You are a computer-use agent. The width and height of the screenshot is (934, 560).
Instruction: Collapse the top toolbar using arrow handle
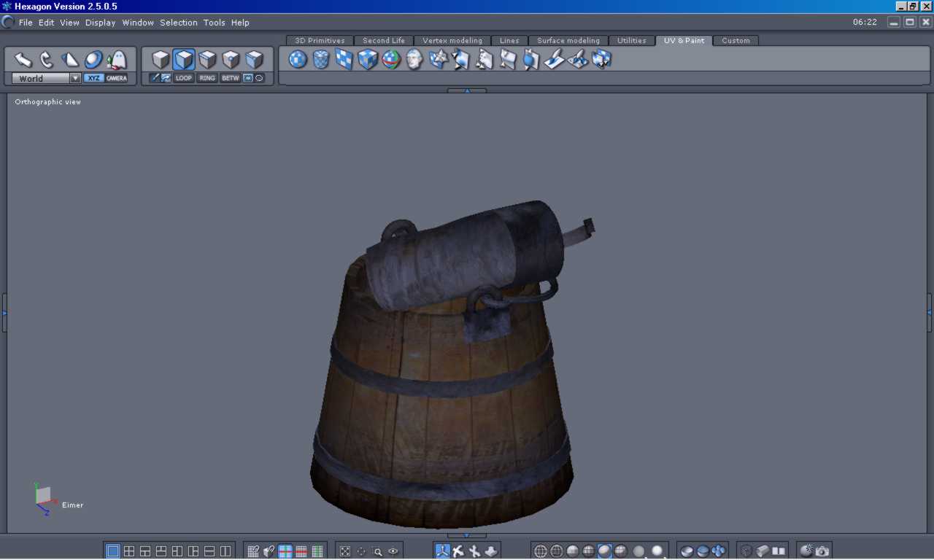point(466,90)
